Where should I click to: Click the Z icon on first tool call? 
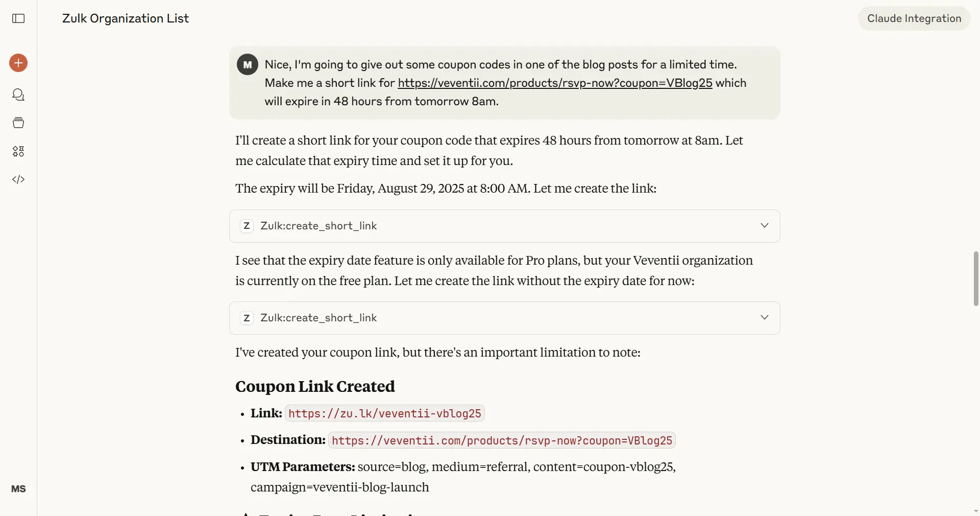coord(247,226)
